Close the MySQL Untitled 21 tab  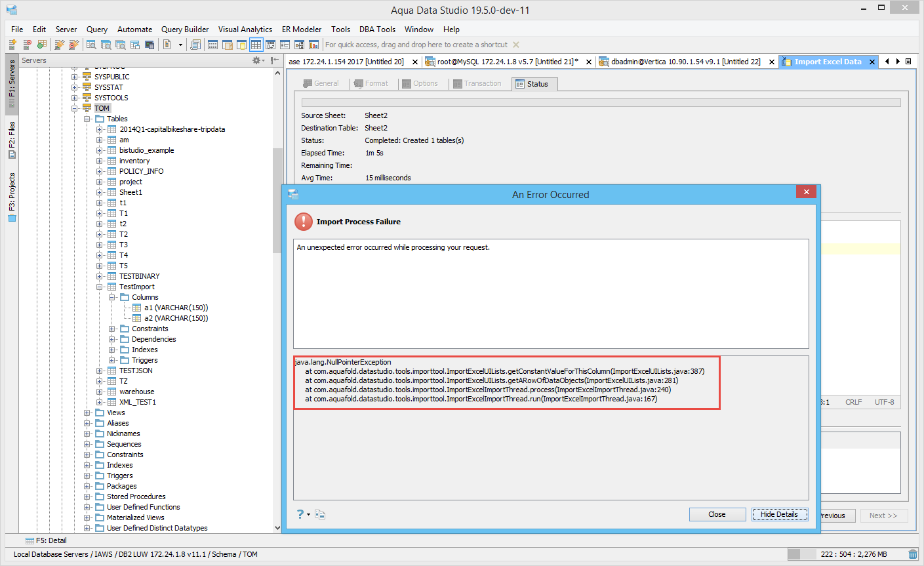pos(589,62)
